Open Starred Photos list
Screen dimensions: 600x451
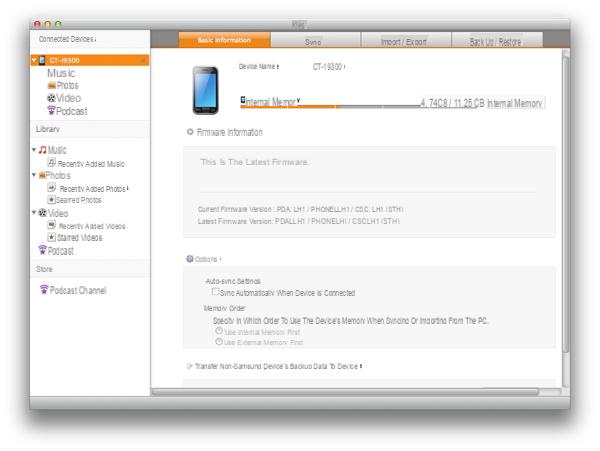[x=78, y=200]
